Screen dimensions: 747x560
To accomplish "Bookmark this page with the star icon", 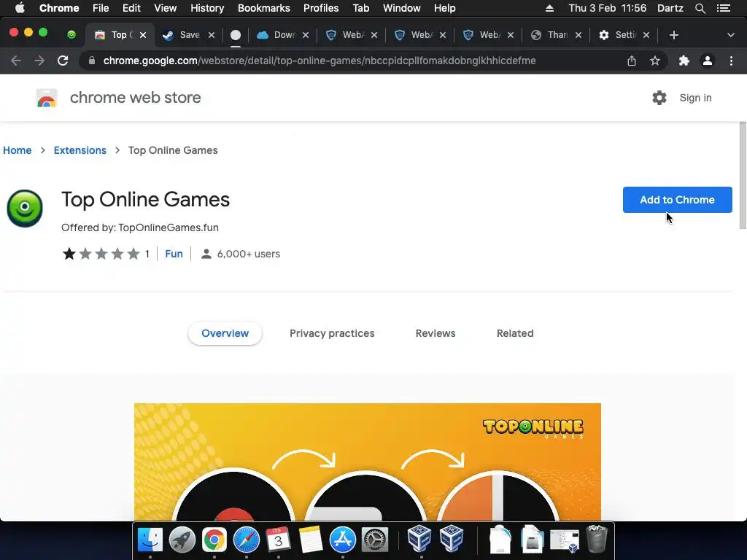I will click(x=655, y=61).
